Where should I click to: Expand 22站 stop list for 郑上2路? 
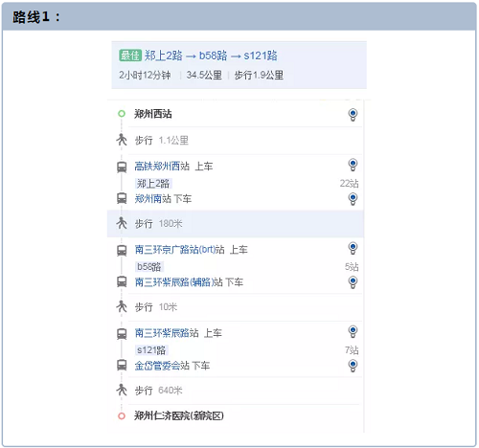(x=349, y=184)
